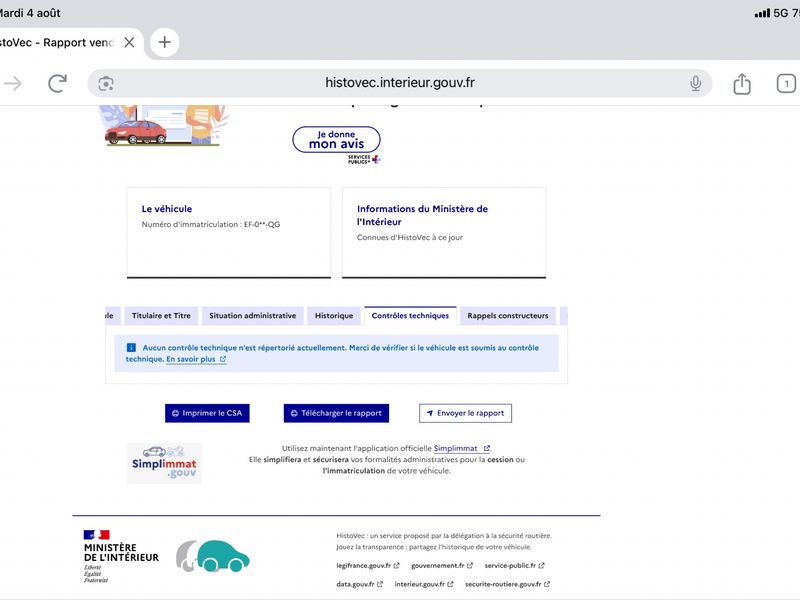Click the red car illustration
Screen dimensions: 800x600
point(135,133)
